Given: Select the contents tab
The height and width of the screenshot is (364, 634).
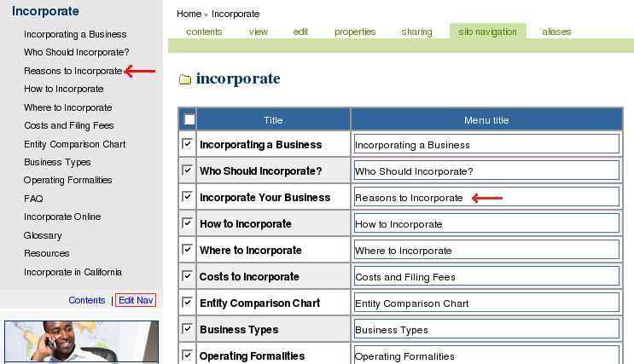Looking at the screenshot, I should coord(204,32).
